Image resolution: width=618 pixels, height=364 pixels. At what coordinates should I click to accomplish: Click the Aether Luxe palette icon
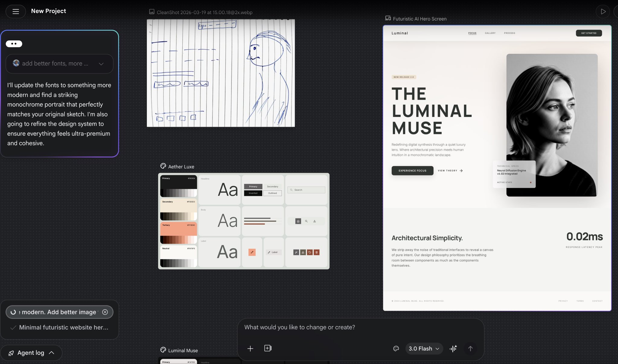(163, 166)
